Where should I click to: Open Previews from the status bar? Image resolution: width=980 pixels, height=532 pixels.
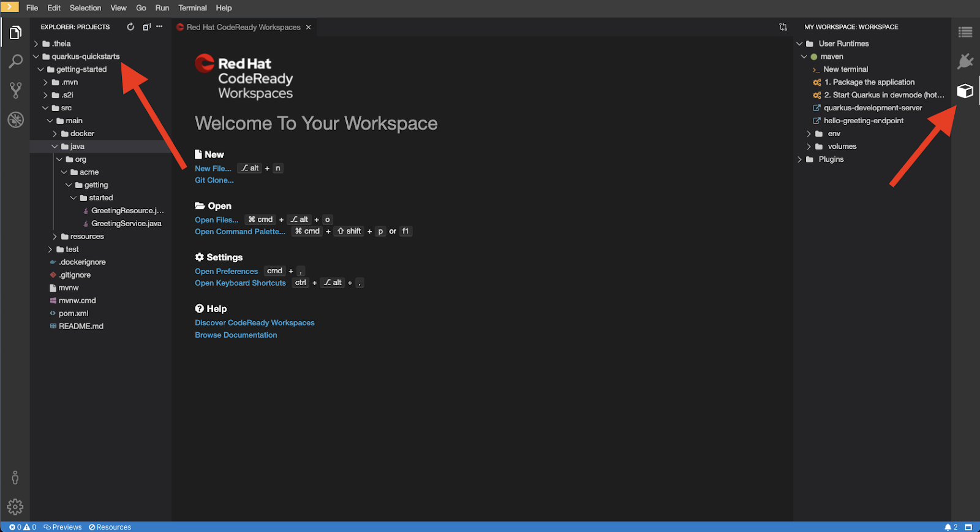coord(62,527)
